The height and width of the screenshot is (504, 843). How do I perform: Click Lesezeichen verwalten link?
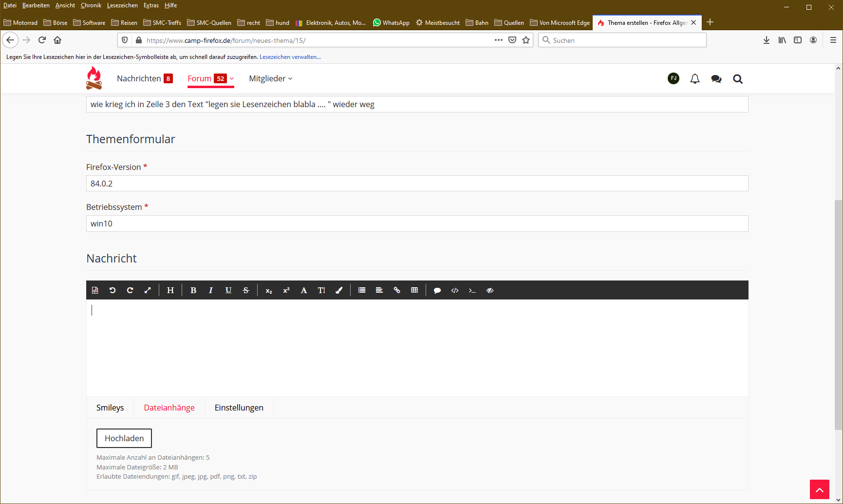(290, 57)
